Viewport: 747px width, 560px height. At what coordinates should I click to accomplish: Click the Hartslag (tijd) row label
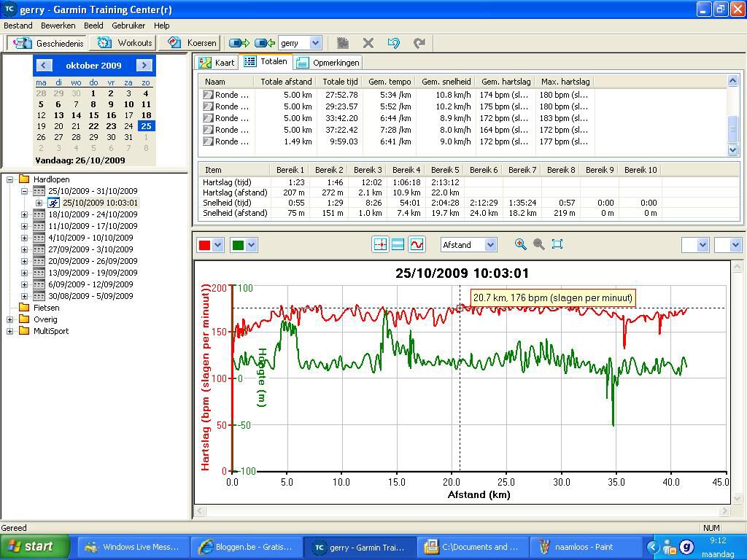click(x=227, y=182)
